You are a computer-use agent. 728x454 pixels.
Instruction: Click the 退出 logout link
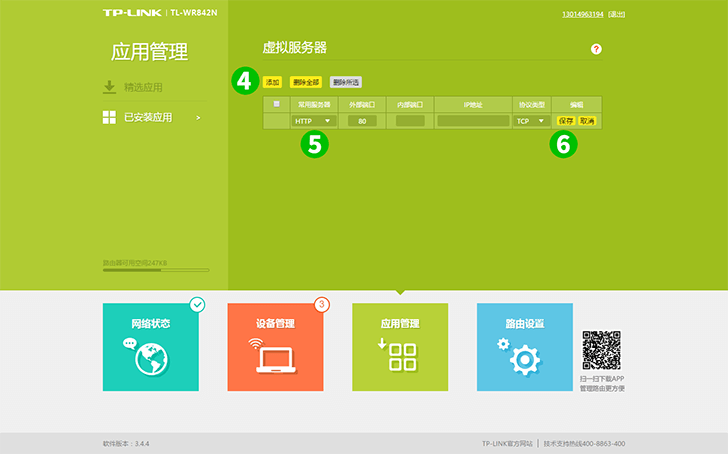617,14
